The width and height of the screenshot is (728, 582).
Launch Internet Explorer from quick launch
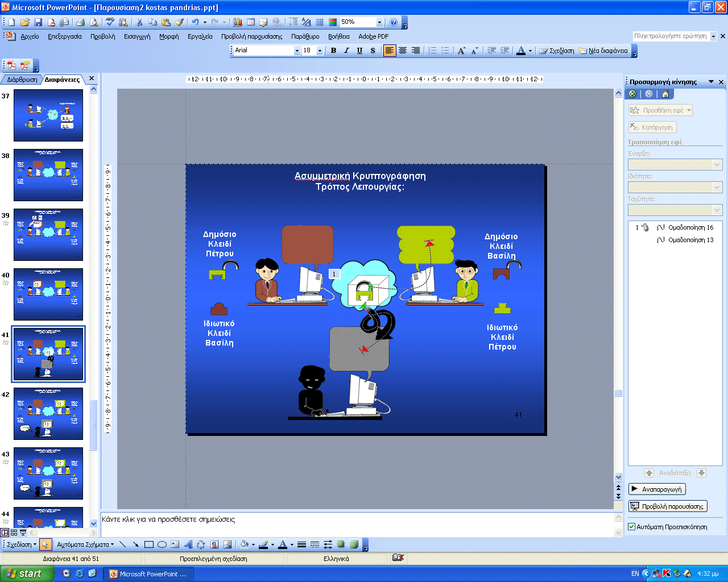tap(79, 573)
